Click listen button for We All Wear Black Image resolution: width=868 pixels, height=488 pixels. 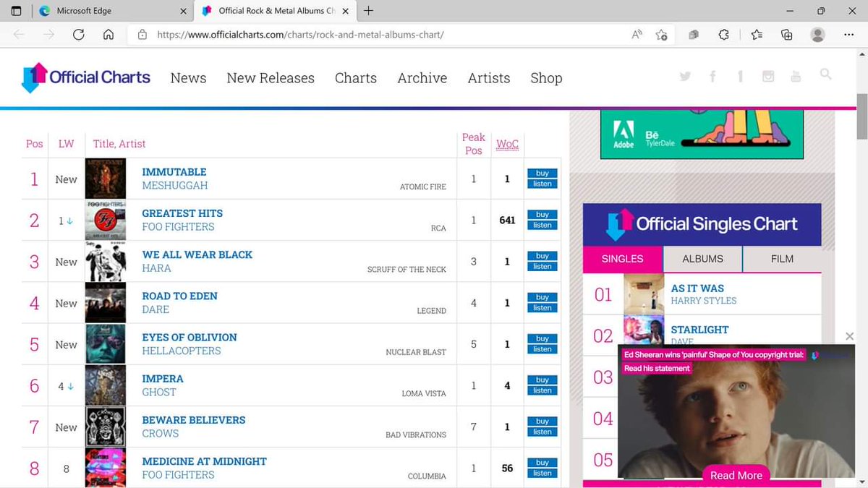tap(542, 267)
